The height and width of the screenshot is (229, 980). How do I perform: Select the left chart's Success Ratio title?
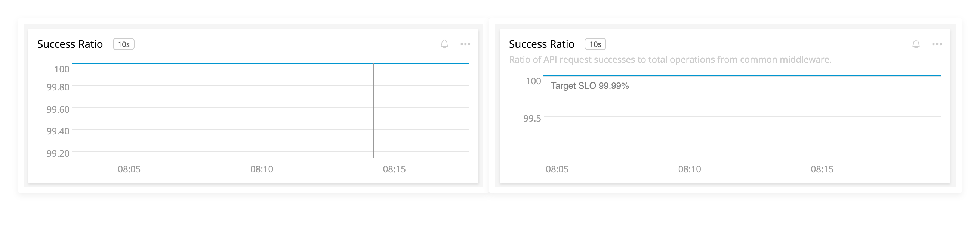point(70,44)
